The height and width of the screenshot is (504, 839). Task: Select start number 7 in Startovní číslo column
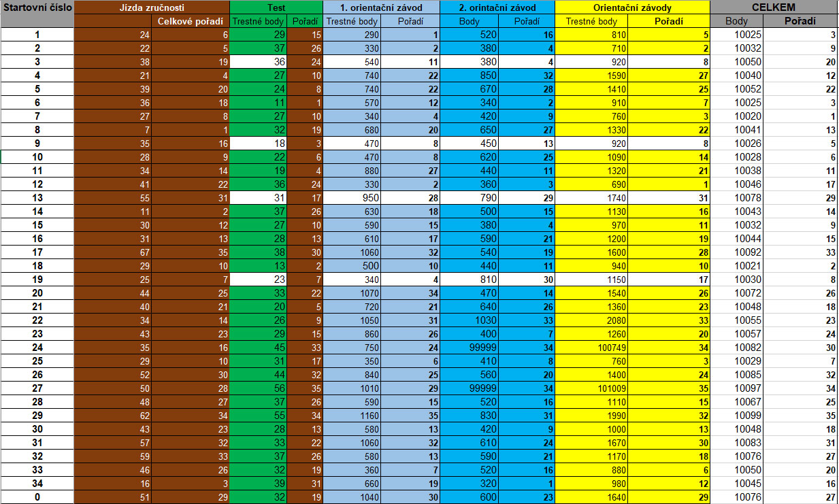coord(37,116)
